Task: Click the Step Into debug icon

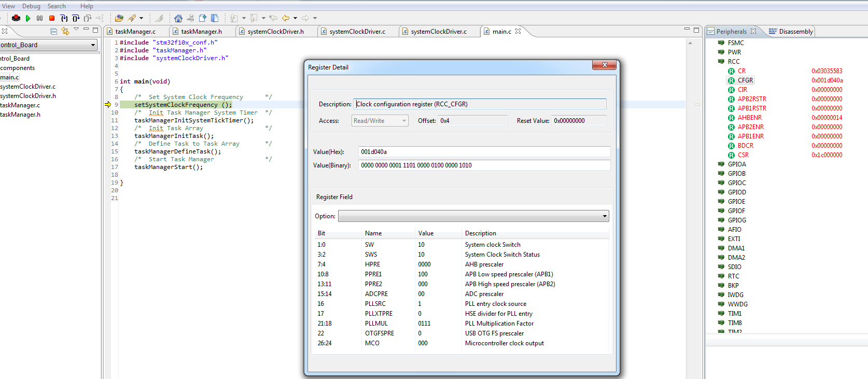Action: pyautogui.click(x=64, y=18)
